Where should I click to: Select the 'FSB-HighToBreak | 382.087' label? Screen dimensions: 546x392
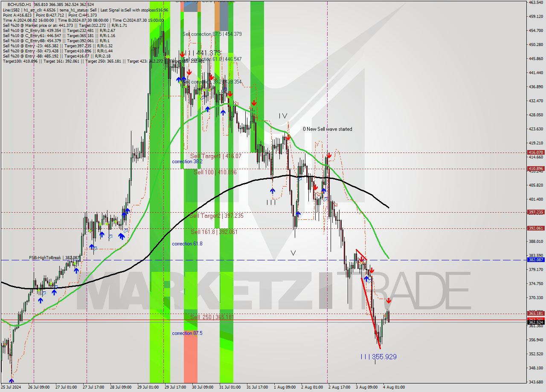(54, 258)
